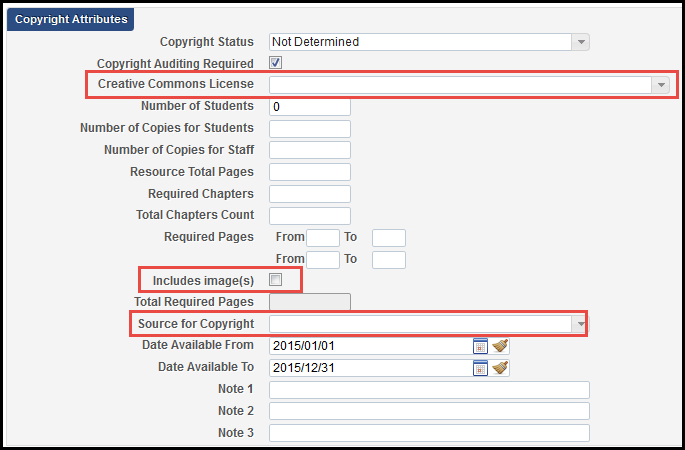Click second row To pages field
685x450 pixels.
click(x=389, y=260)
